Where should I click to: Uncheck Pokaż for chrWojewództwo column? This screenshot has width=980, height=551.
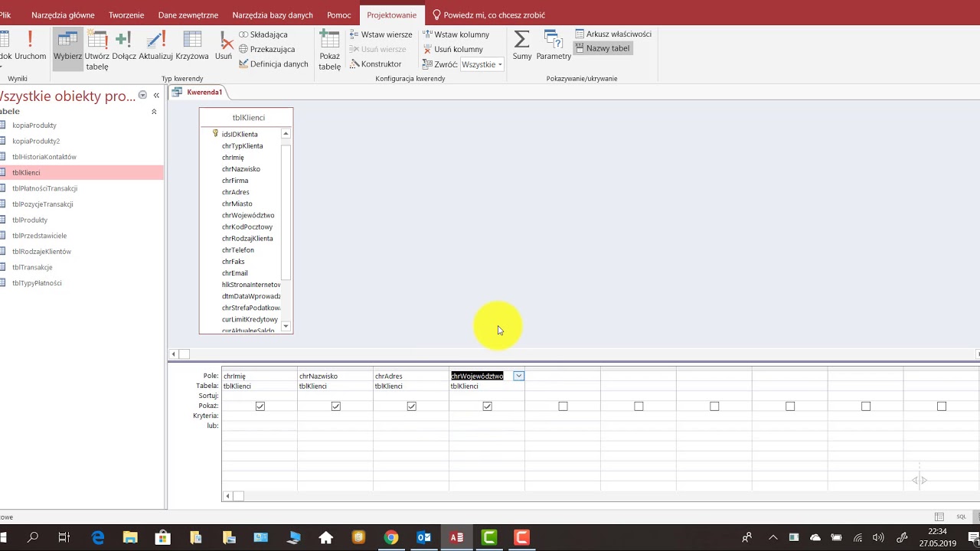488,406
